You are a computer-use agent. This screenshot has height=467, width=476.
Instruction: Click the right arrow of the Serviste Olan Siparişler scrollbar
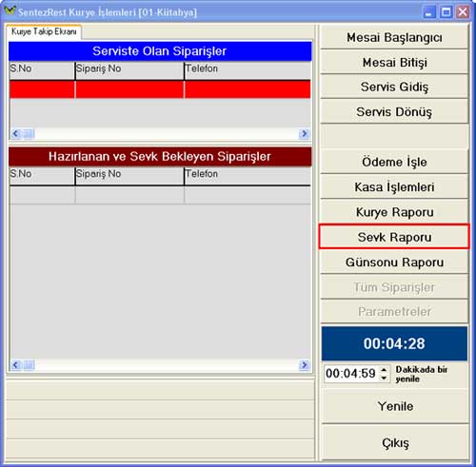pos(304,134)
